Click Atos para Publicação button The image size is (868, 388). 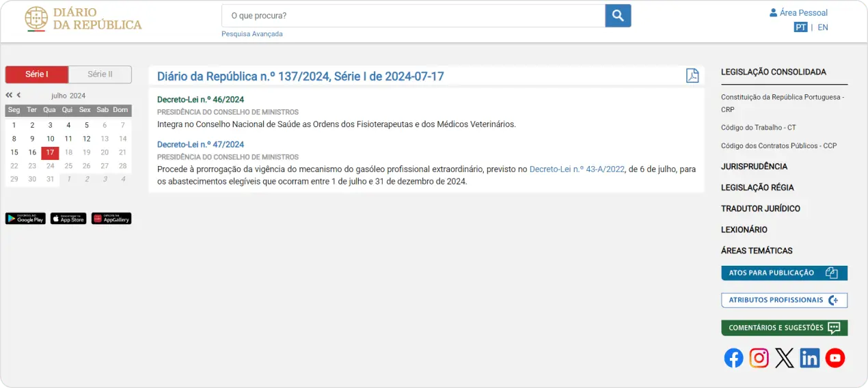784,273
